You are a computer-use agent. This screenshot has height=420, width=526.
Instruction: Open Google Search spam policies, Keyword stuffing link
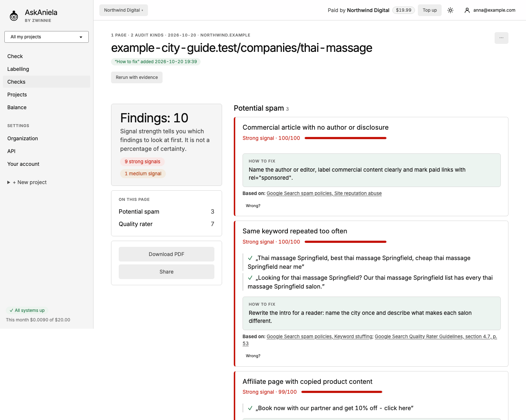pos(320,337)
